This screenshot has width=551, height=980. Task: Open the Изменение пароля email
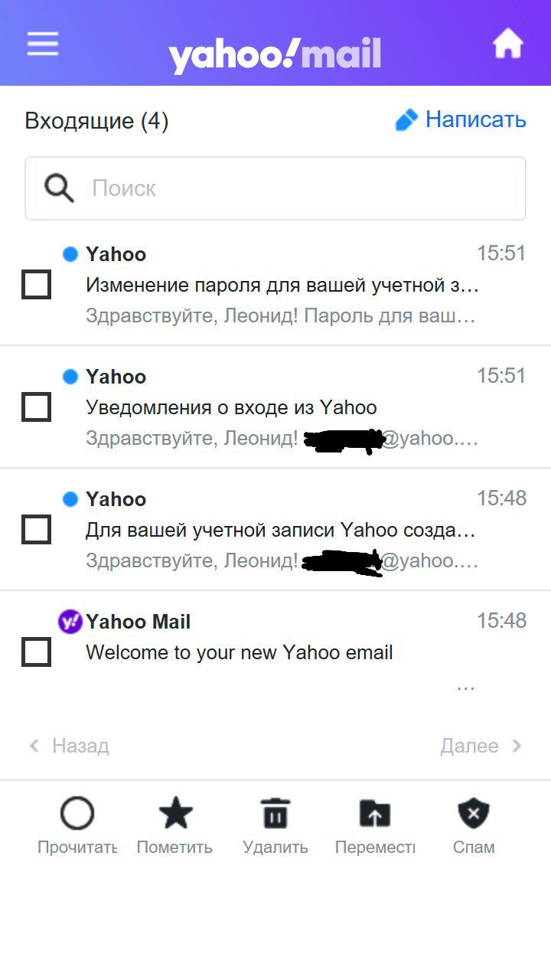[282, 286]
